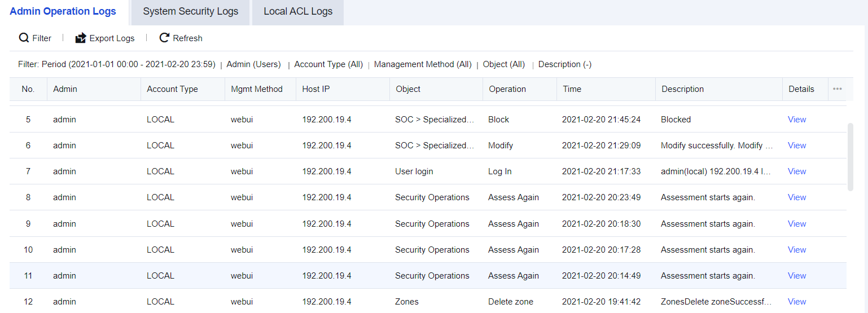View details of log entry 5

(x=796, y=120)
